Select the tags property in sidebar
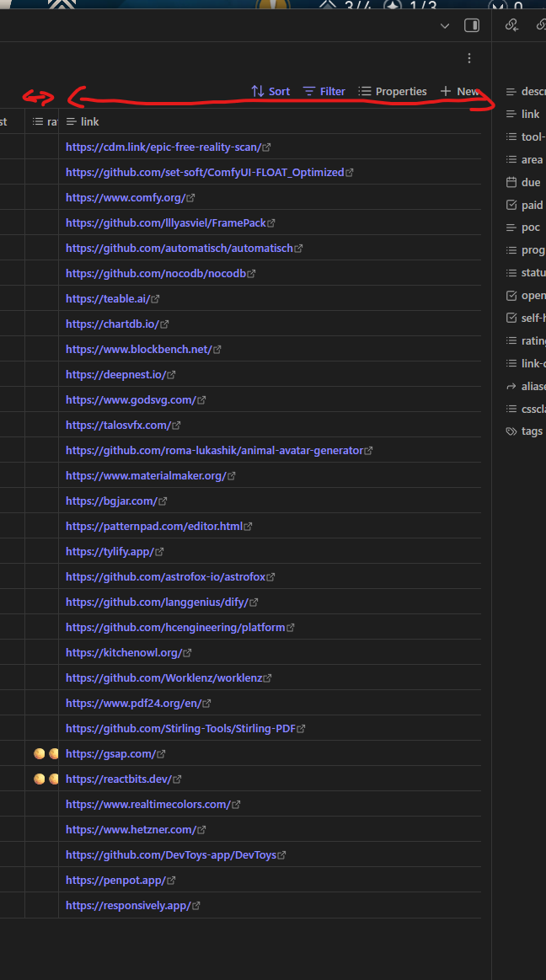Screen dimensions: 546x980 coord(526,431)
